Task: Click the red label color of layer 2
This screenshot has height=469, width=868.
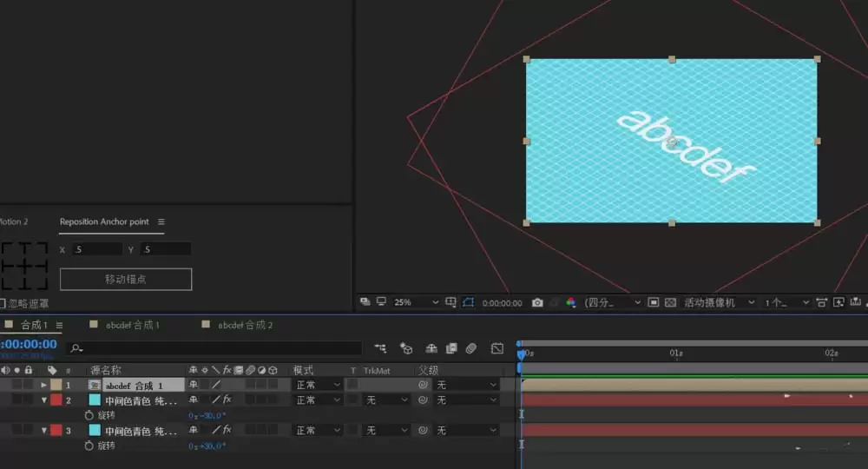Action: (56, 400)
